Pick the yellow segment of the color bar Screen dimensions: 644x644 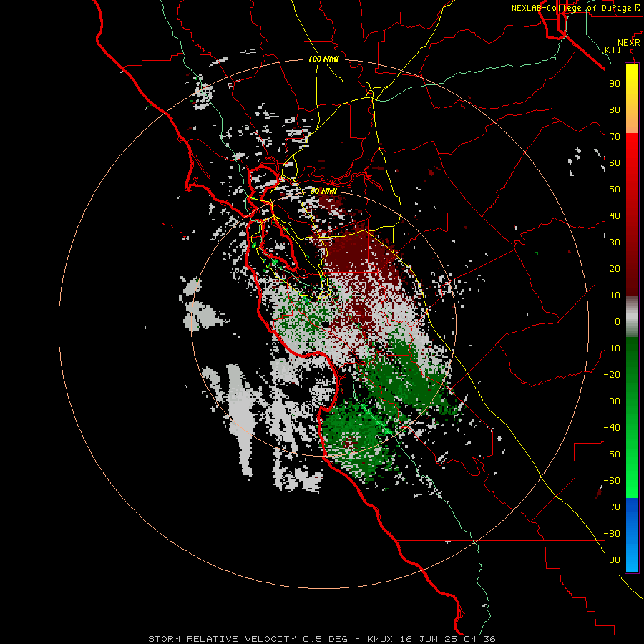click(632, 99)
